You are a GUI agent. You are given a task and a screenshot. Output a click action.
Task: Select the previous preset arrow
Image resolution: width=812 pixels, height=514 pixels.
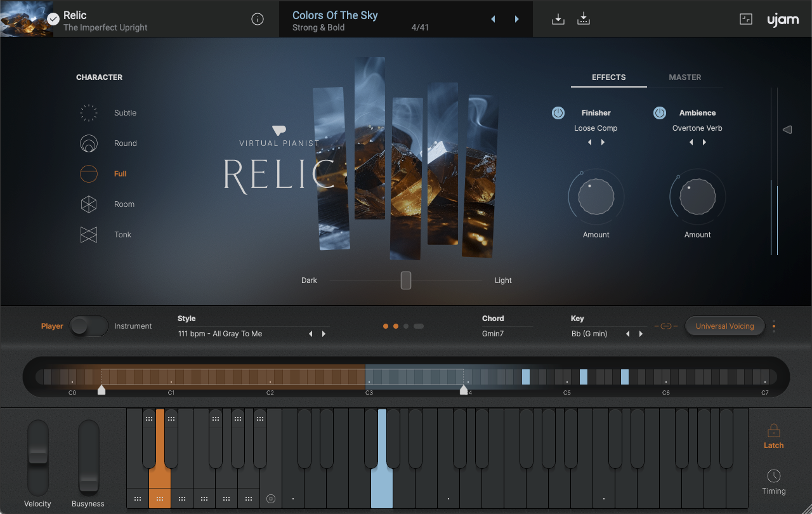tap(493, 19)
